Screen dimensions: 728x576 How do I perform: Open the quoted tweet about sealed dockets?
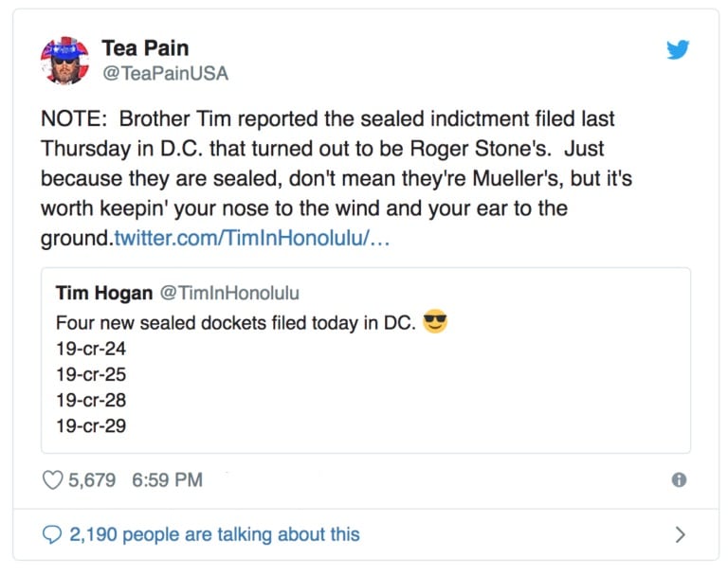[366, 360]
